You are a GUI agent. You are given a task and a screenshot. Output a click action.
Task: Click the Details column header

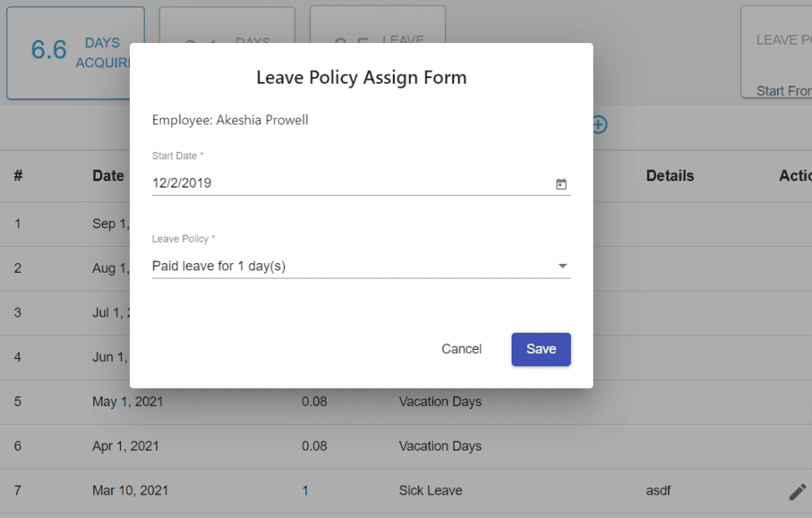click(x=670, y=175)
